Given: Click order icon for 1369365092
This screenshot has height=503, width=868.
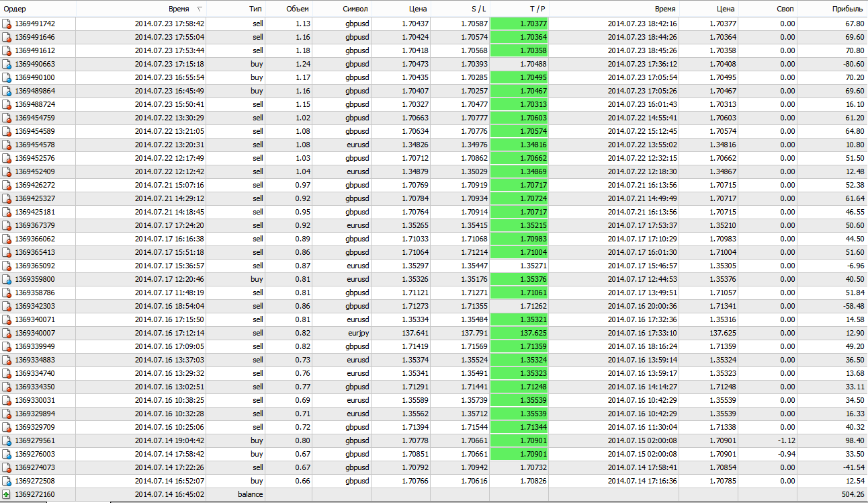Looking at the screenshot, I should [x=7, y=266].
